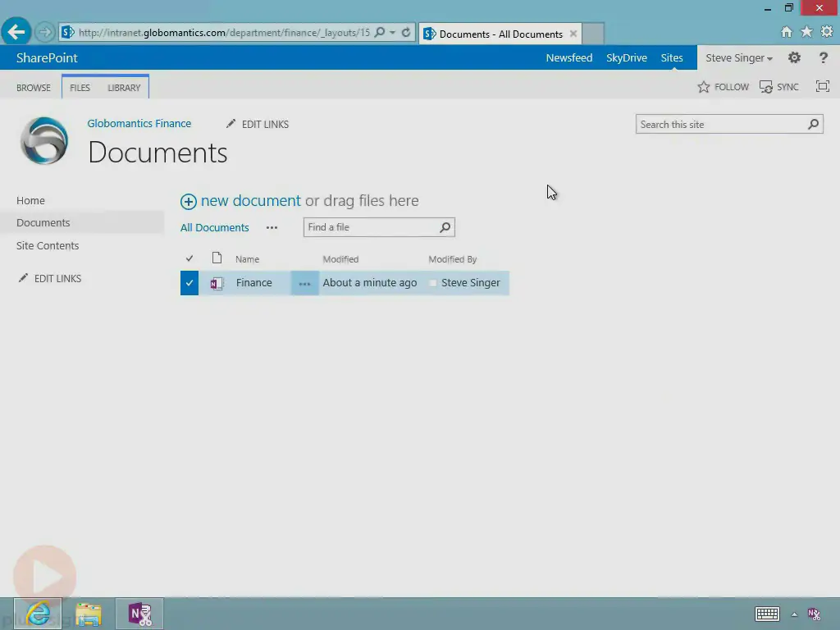Screen dimensions: 840x630
Task: Open the browser Home icon
Action: (x=786, y=32)
